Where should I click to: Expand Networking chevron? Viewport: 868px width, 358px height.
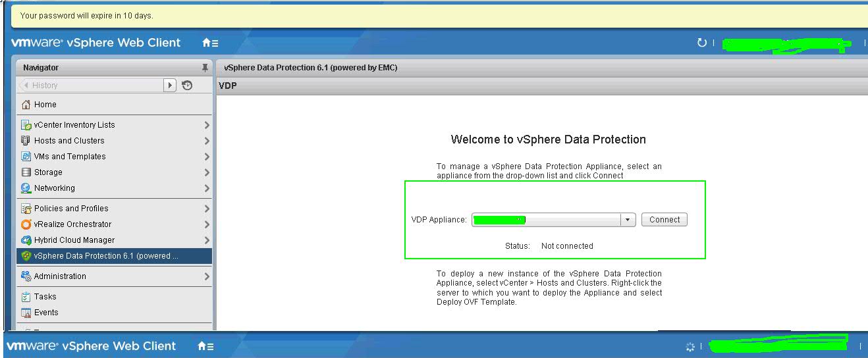tap(207, 188)
